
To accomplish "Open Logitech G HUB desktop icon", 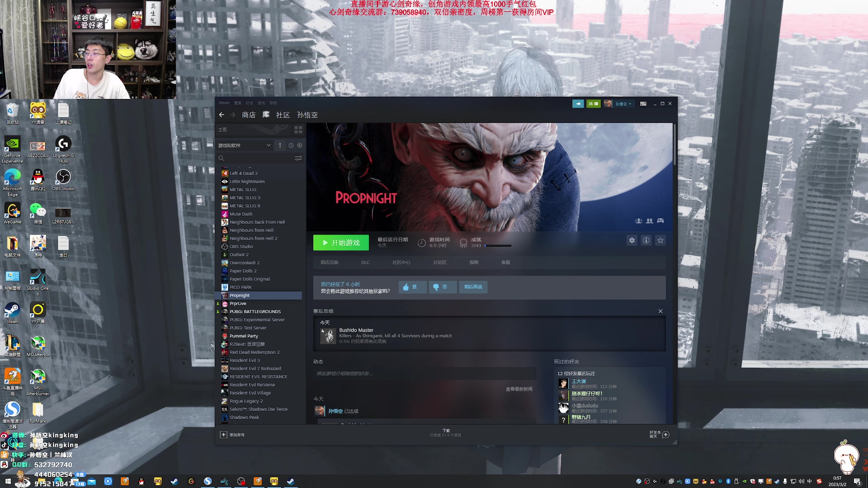I will (x=63, y=149).
